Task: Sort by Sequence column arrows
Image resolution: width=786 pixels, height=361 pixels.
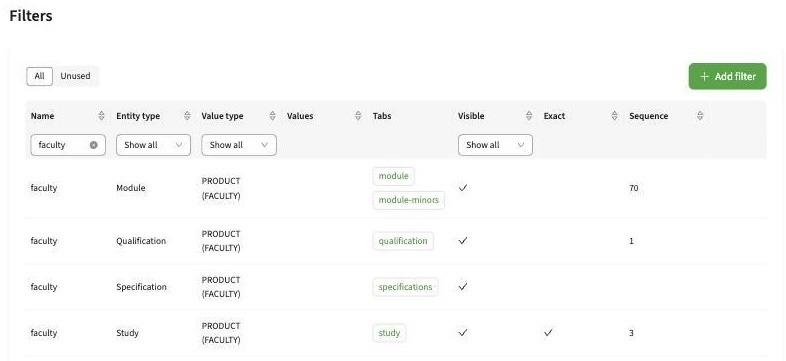Action: (700, 116)
